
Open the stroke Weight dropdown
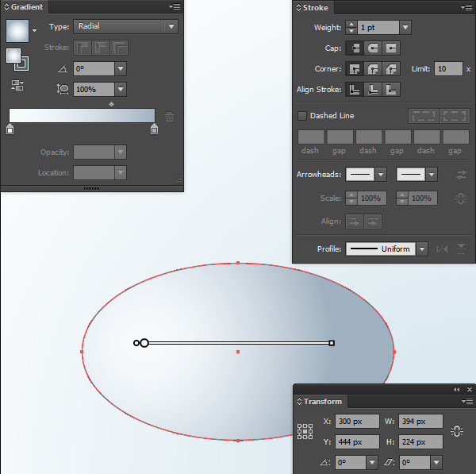(405, 27)
